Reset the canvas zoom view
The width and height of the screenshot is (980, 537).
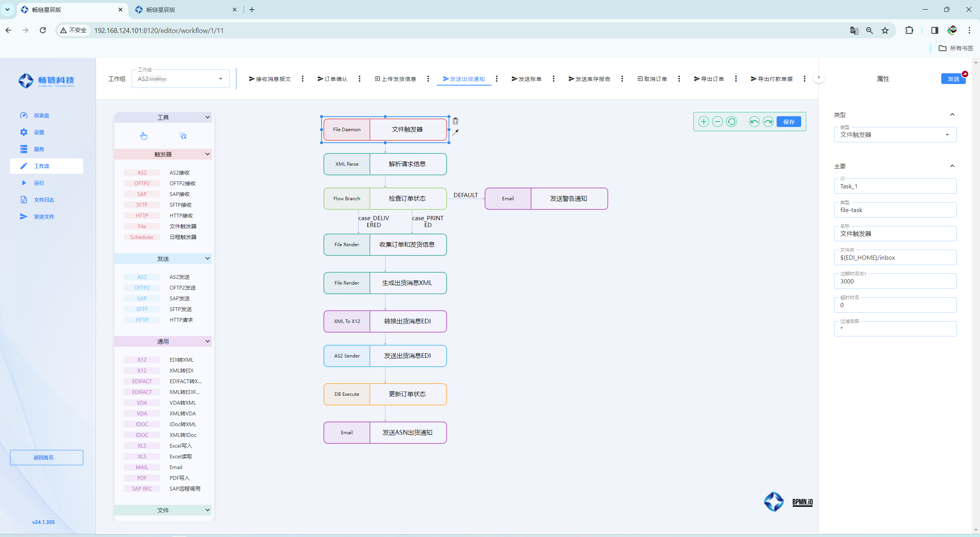[x=731, y=122]
